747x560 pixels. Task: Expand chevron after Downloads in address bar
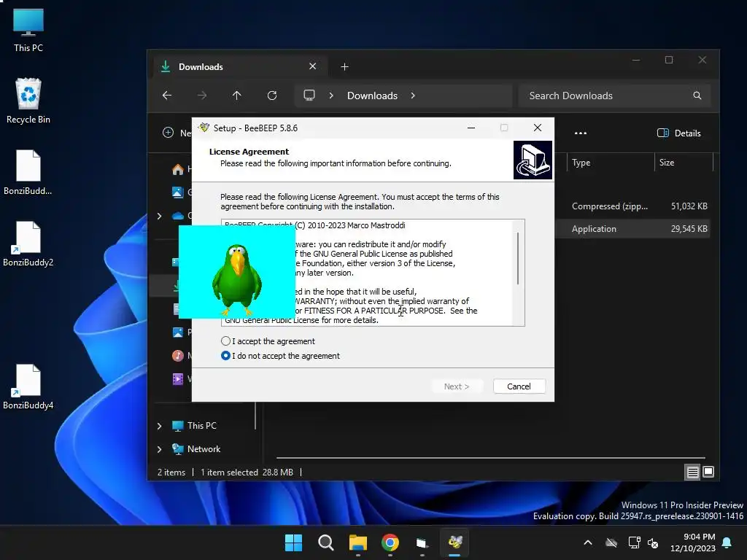[413, 96]
